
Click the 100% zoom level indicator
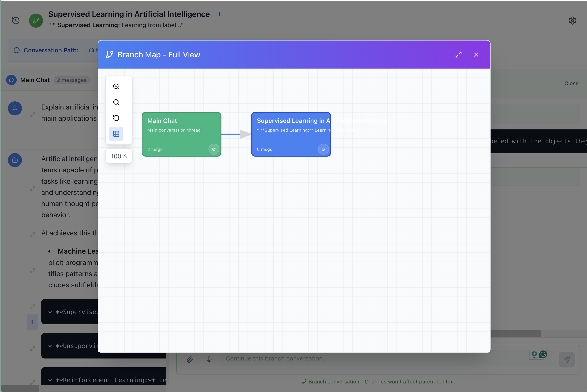pyautogui.click(x=119, y=156)
